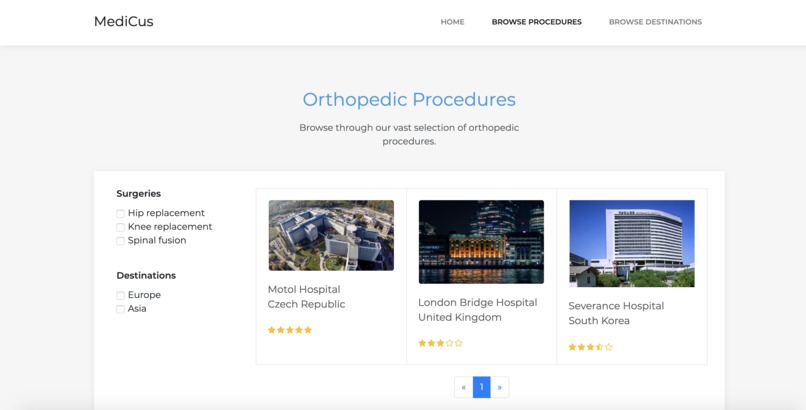The image size is (806, 410).
Task: Click the star rating under Severance Hospital
Action: [x=591, y=347]
